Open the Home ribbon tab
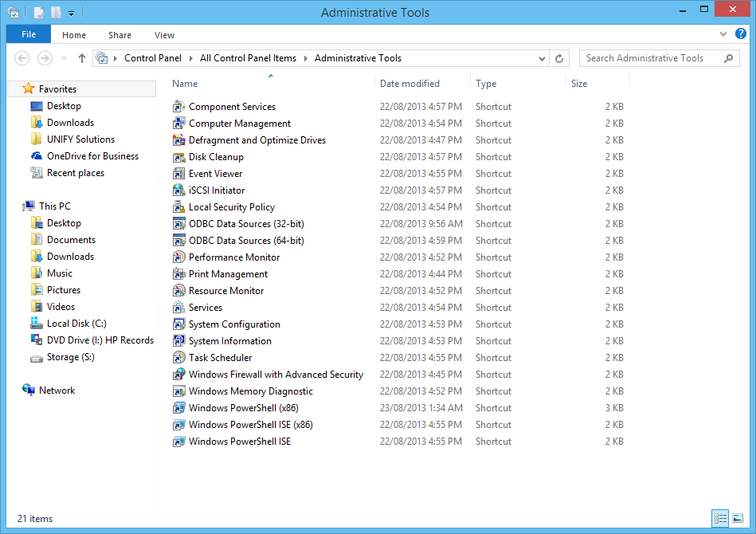This screenshot has width=756, height=534. click(x=74, y=35)
